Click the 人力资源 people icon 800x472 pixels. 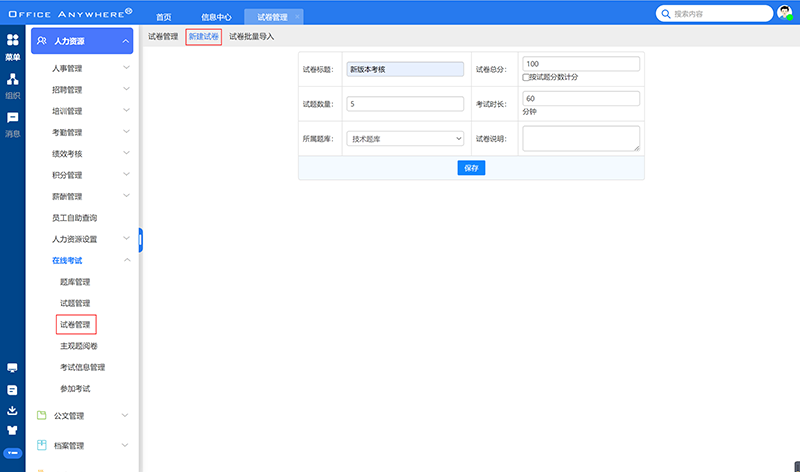click(x=42, y=41)
